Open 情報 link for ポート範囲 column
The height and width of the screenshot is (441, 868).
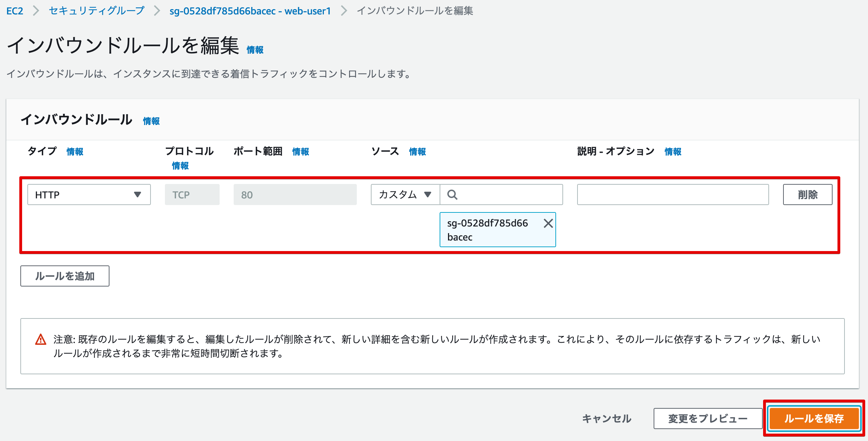pyautogui.click(x=301, y=152)
